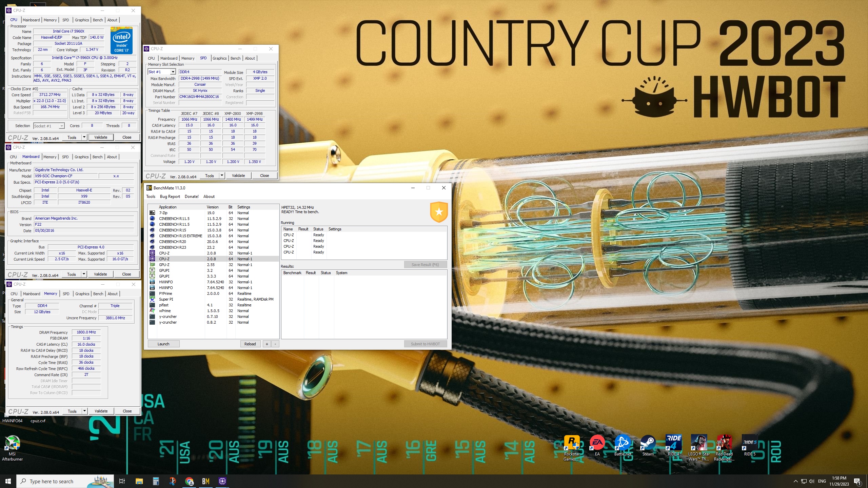Open BenchMate Tools menu
This screenshot has width=868, height=488.
click(151, 197)
